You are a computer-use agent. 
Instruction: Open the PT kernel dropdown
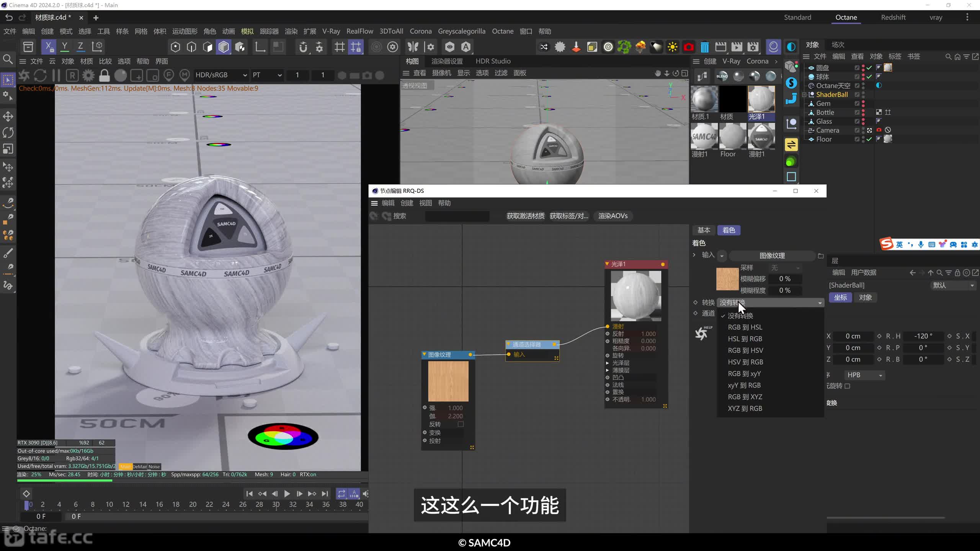[x=267, y=75]
